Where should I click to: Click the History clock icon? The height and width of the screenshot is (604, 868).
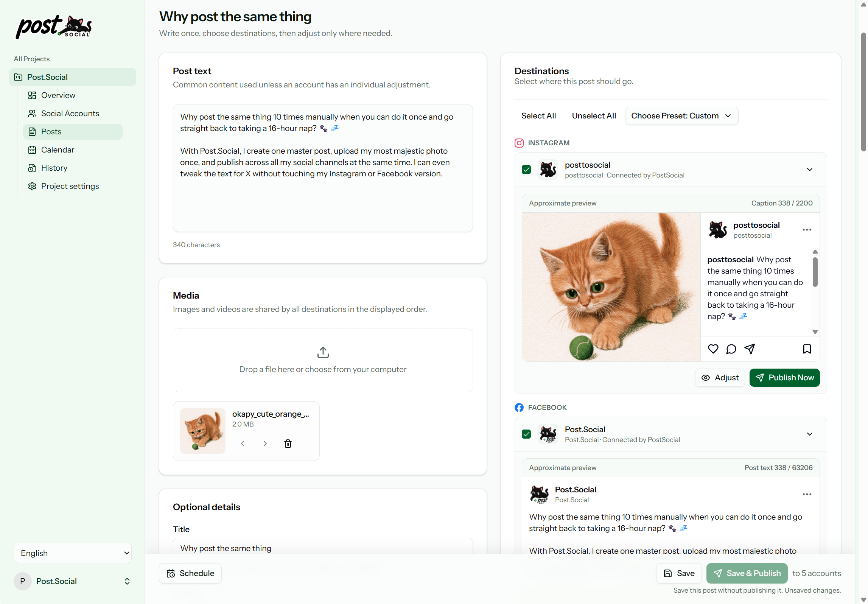[32, 168]
